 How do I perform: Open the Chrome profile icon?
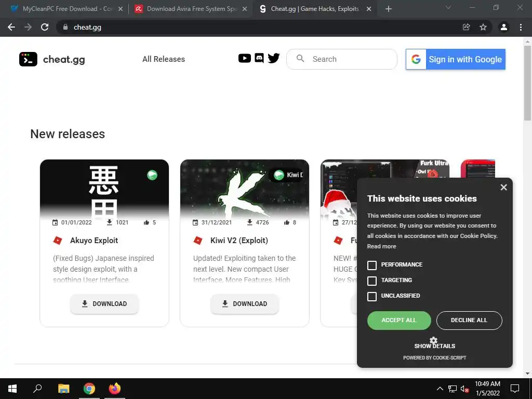click(x=504, y=27)
